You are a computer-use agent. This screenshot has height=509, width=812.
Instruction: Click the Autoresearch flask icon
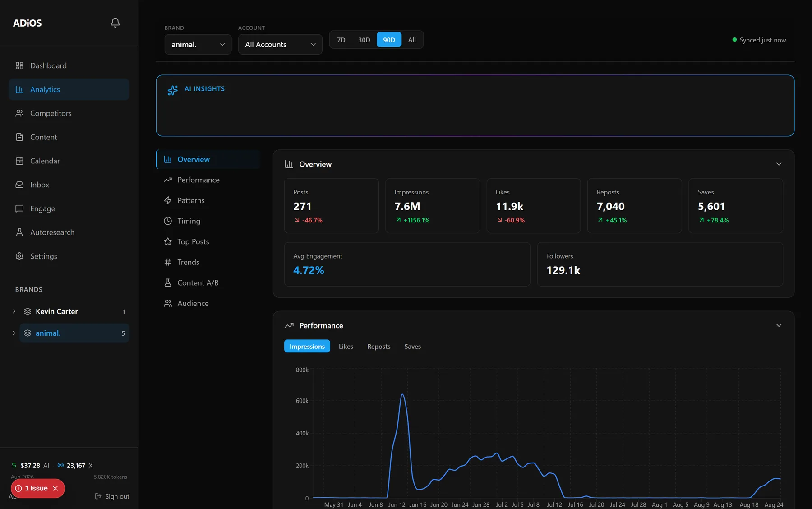coord(19,232)
